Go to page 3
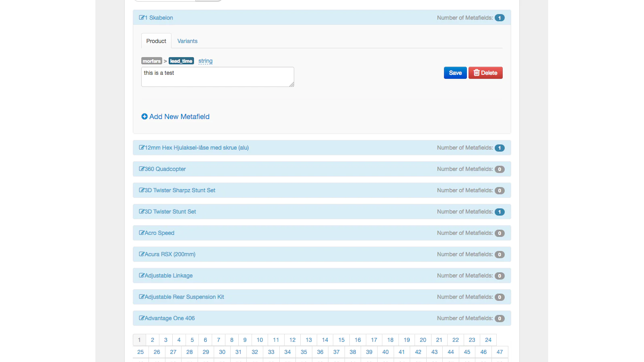644x362 pixels. pos(166,340)
